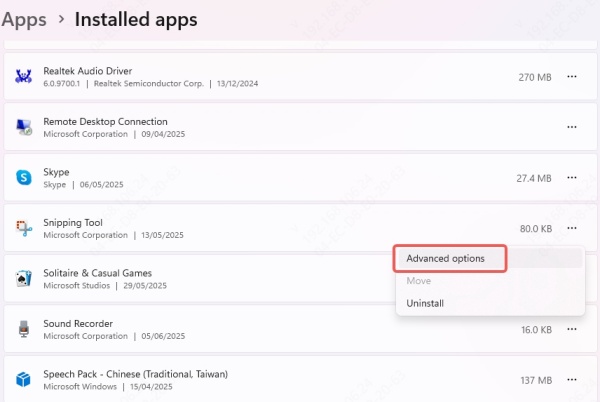Click the Remote Desktop Connection name

[105, 122]
